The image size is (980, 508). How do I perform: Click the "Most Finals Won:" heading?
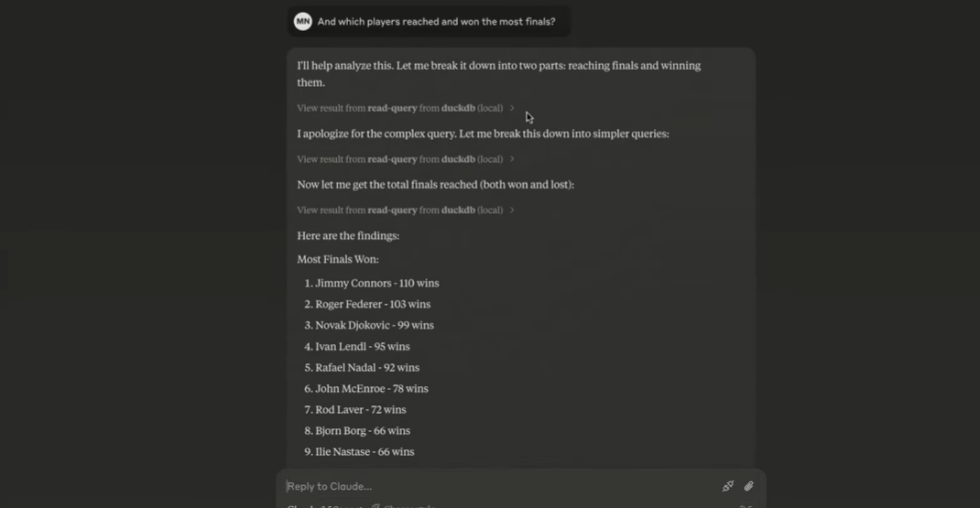[x=338, y=260]
